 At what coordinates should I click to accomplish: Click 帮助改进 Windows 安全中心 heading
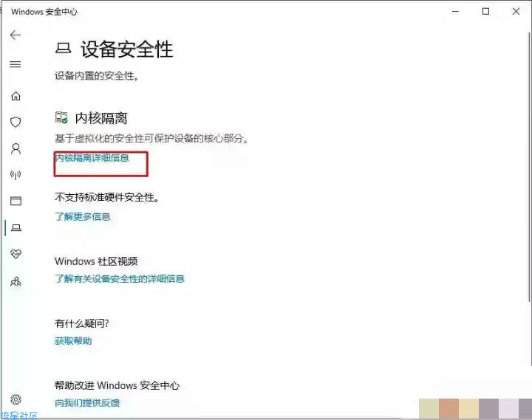click(117, 385)
